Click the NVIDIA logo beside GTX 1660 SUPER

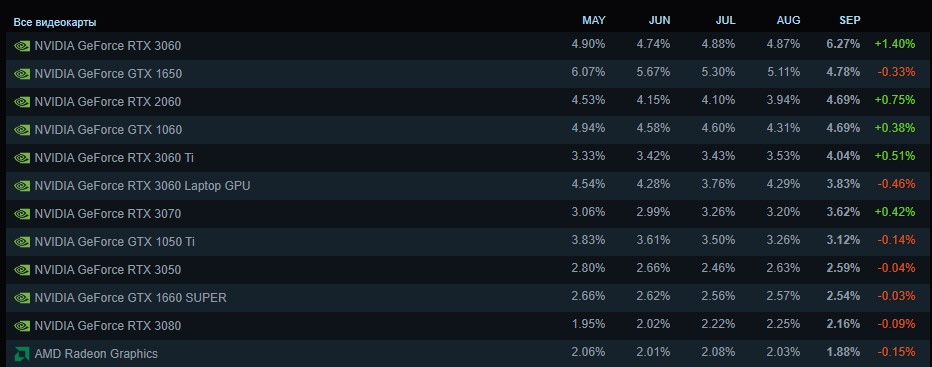point(22,297)
